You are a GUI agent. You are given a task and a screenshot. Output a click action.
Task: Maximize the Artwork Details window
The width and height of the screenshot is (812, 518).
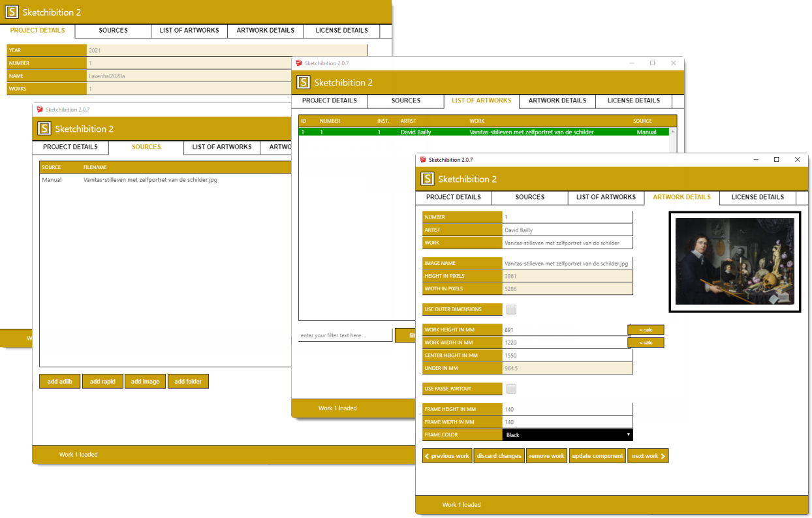[x=776, y=159]
